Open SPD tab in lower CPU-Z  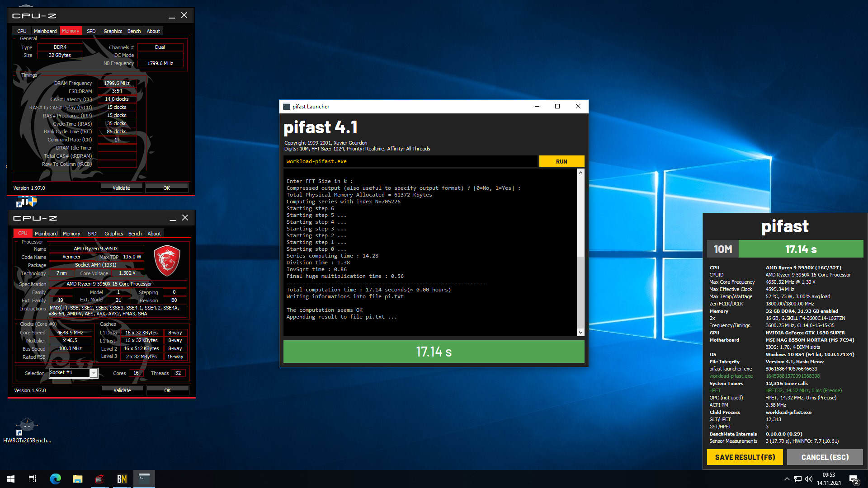point(92,234)
